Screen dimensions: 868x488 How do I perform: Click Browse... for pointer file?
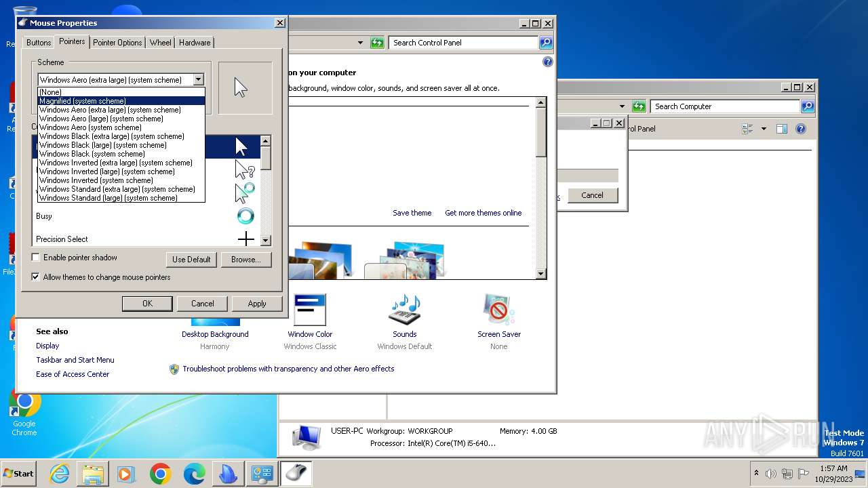[x=245, y=260]
